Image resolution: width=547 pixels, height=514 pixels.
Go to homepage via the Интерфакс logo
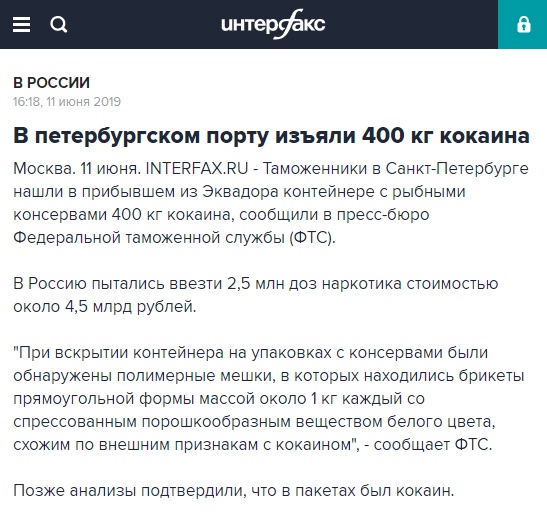[273, 24]
